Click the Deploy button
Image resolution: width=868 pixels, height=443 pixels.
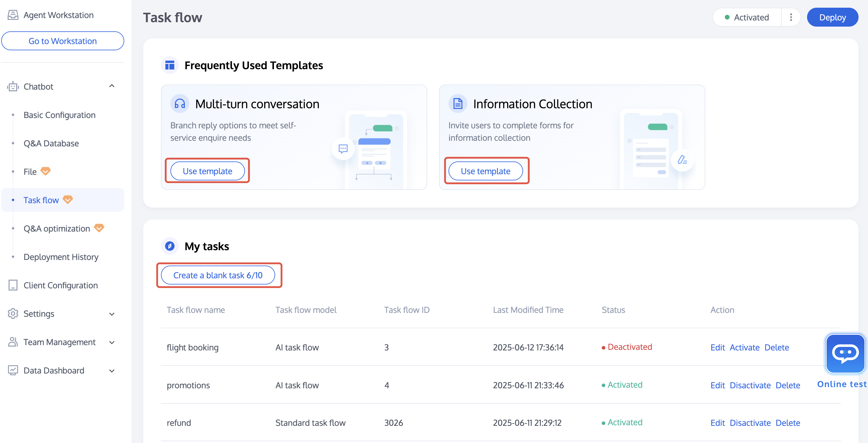pos(832,17)
